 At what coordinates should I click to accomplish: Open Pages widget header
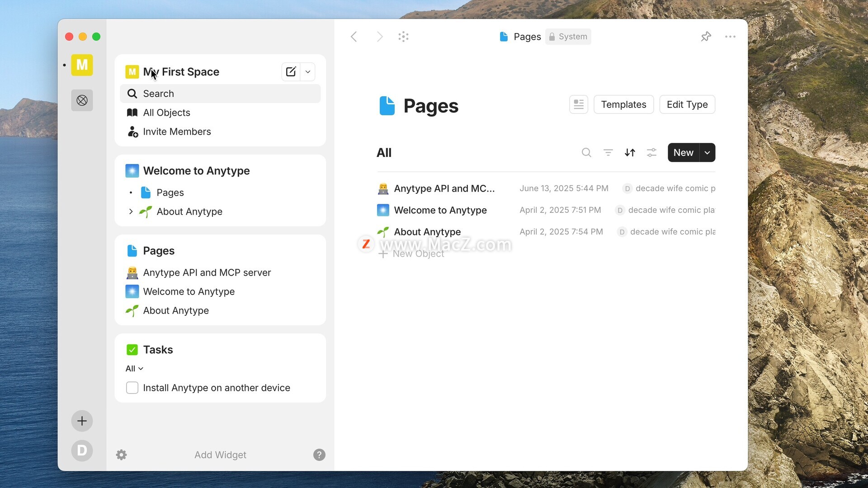coord(159,251)
